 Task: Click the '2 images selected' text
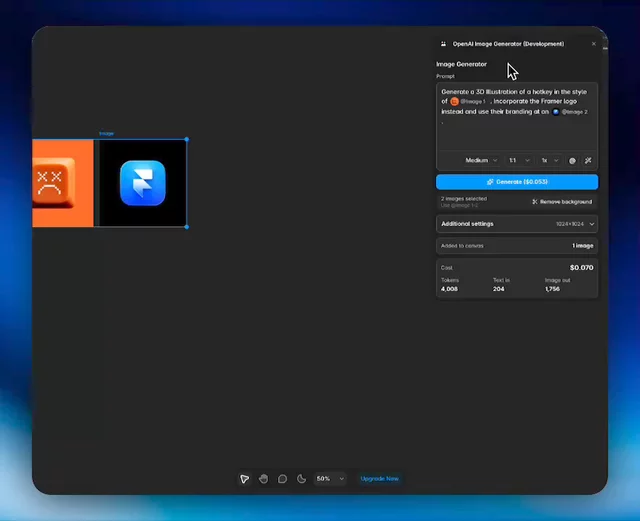464,198
